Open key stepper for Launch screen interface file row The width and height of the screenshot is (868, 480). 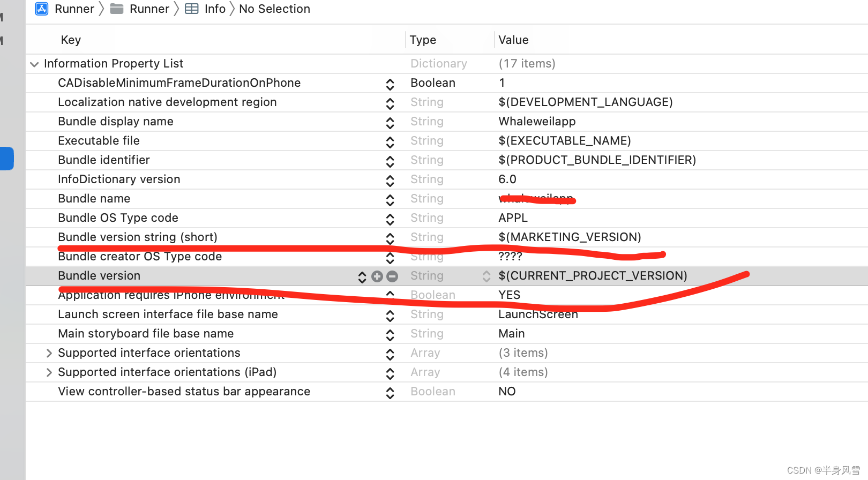point(390,316)
